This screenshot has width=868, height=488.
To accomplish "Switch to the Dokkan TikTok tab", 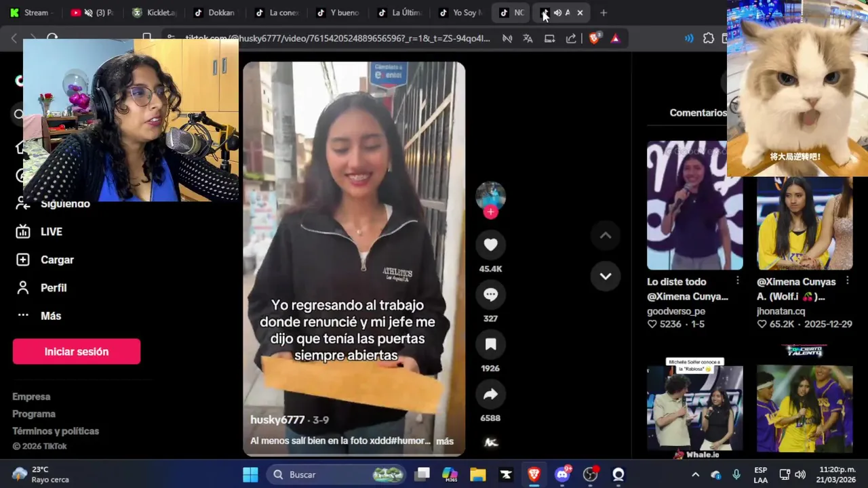I will (214, 12).
